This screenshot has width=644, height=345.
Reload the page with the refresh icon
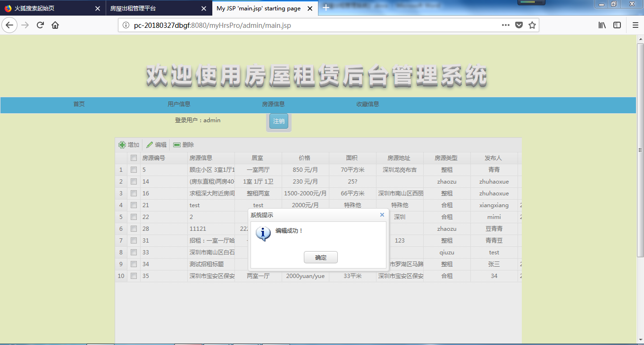[x=40, y=25]
